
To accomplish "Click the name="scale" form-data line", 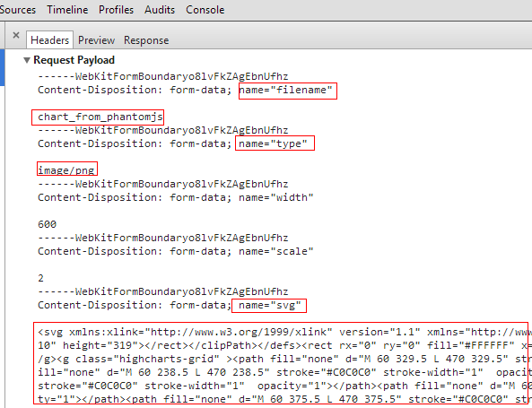I will pyautogui.click(x=176, y=251).
